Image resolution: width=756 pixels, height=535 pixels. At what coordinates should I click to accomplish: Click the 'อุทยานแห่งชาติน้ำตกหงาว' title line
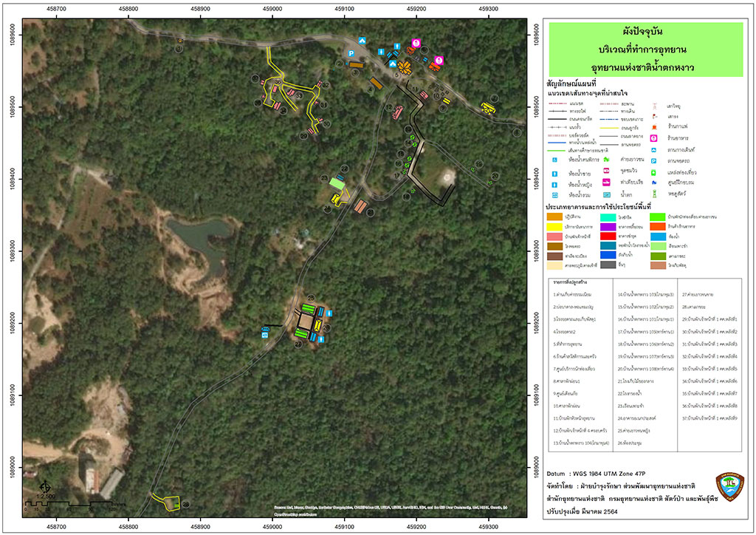coord(643,67)
